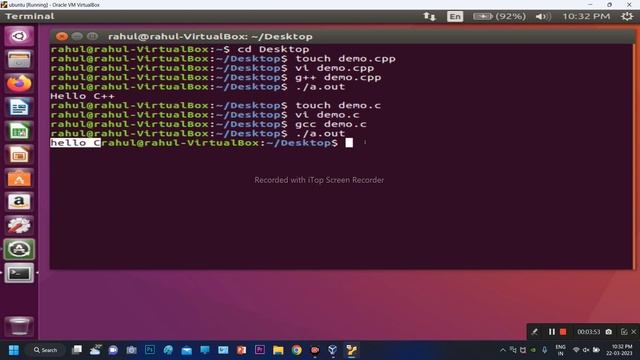Viewport: 640px width, 360px height.
Task: Open File Explorer from the taskbar
Action: pos(278,350)
